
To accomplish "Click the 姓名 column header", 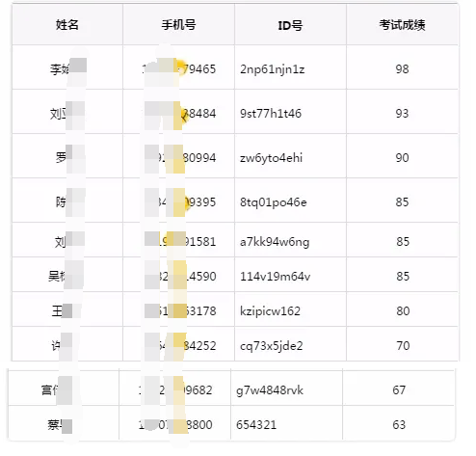I will point(67,25).
